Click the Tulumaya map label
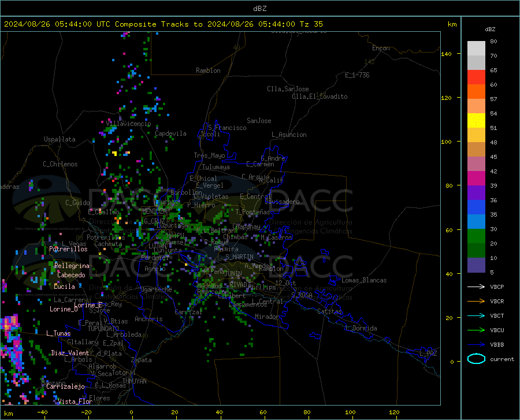Viewport: 520px width, 420px height. click(216, 167)
